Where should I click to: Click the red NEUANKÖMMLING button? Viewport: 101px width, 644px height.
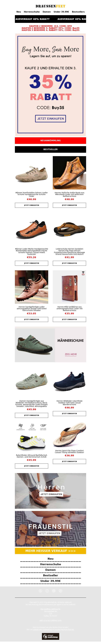(50, 140)
